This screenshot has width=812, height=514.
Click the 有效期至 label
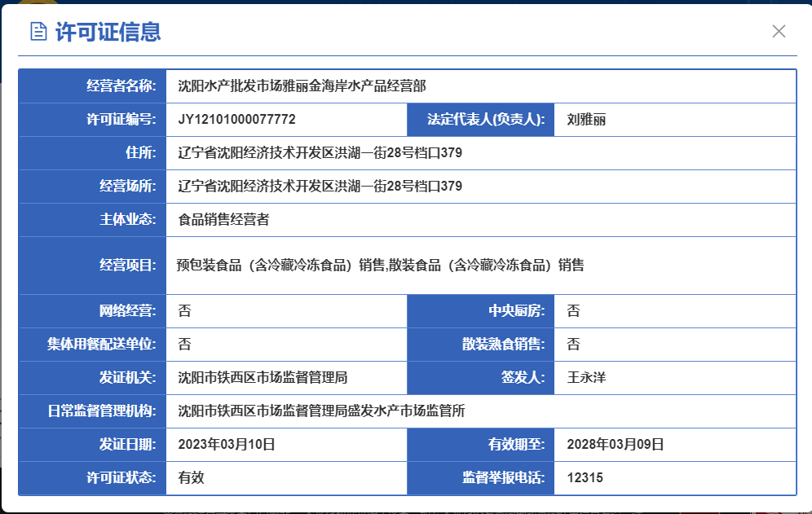coord(517,445)
